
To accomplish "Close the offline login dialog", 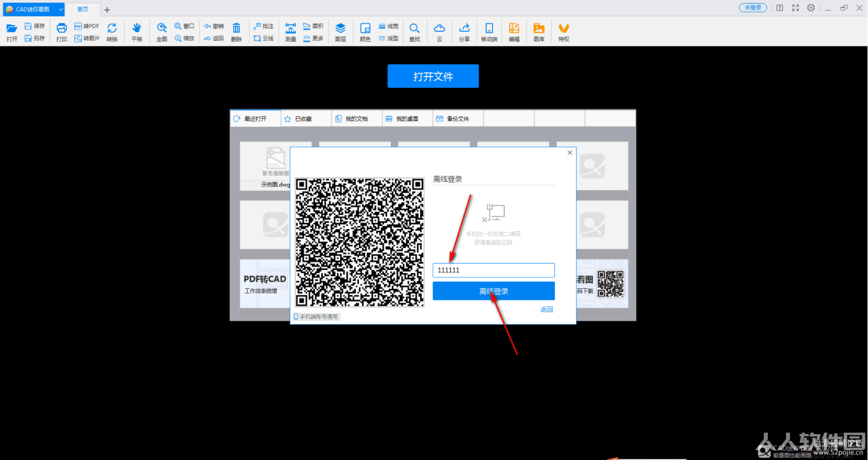I will point(570,153).
